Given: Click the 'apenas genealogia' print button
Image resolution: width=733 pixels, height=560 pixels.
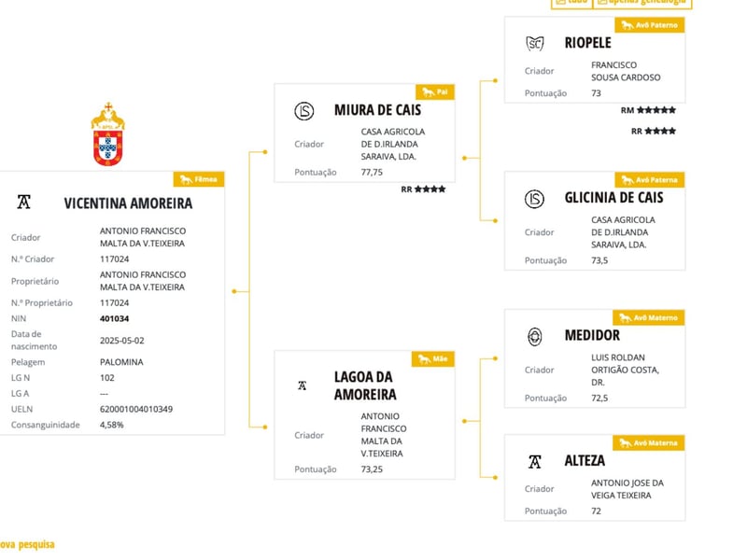Looking at the screenshot, I should (x=642, y=3).
